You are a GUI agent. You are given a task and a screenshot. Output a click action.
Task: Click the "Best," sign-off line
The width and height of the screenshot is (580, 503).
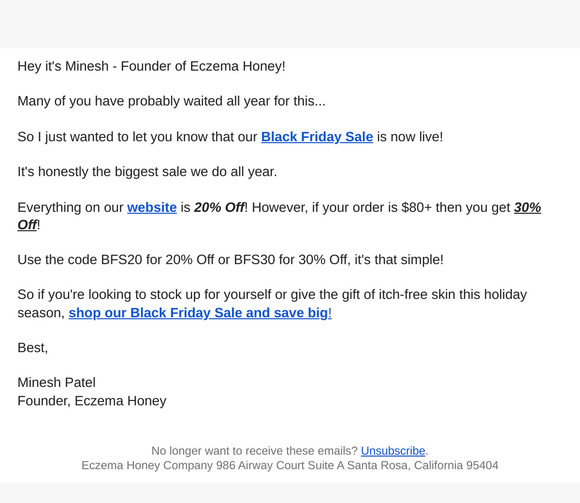[33, 348]
